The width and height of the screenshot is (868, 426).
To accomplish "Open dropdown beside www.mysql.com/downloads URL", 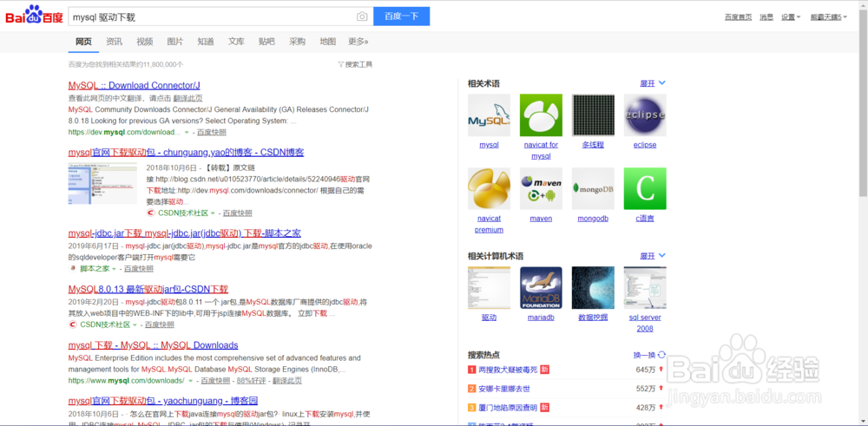I will coord(190,381).
